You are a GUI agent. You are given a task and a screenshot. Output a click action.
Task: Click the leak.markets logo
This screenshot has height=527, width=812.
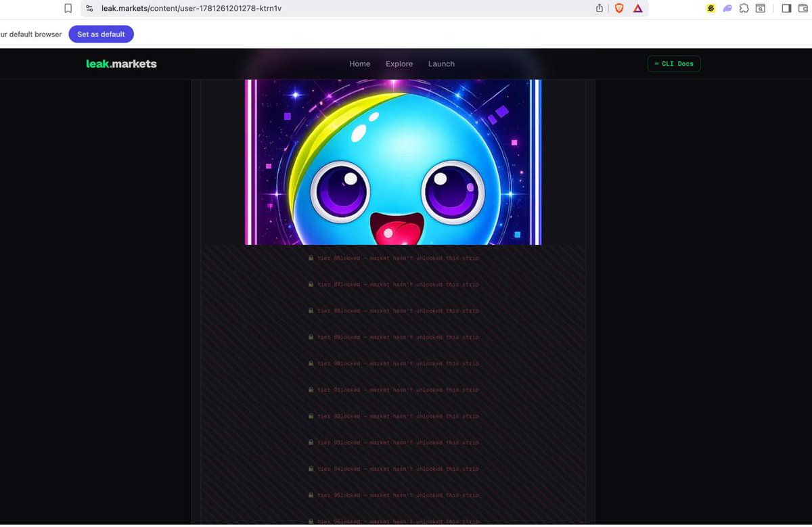click(121, 64)
